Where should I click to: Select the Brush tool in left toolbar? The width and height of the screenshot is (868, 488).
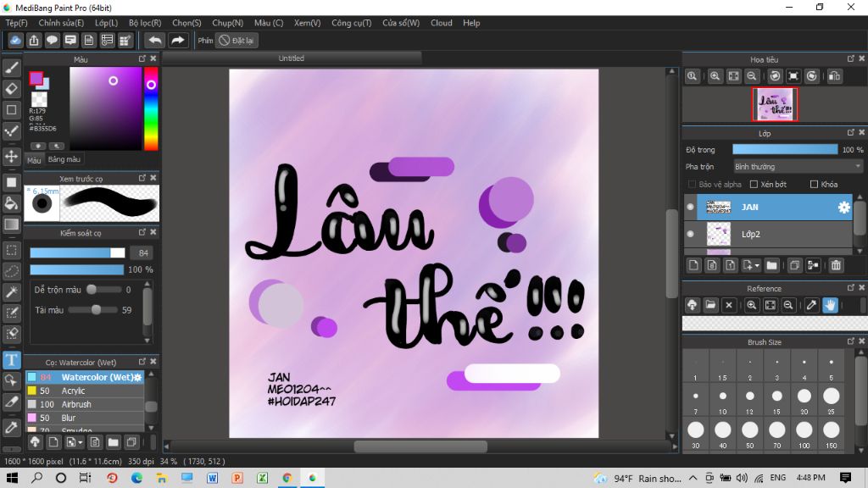[x=12, y=68]
